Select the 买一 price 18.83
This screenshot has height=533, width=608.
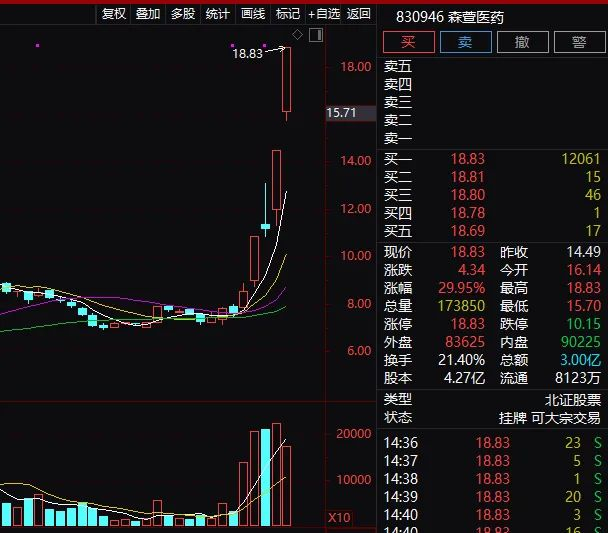click(468, 159)
